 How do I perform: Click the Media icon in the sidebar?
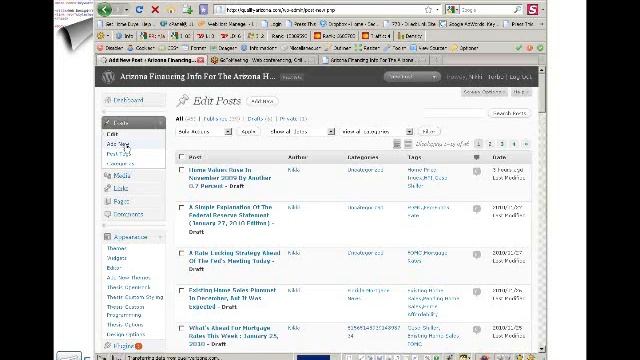coord(108,176)
